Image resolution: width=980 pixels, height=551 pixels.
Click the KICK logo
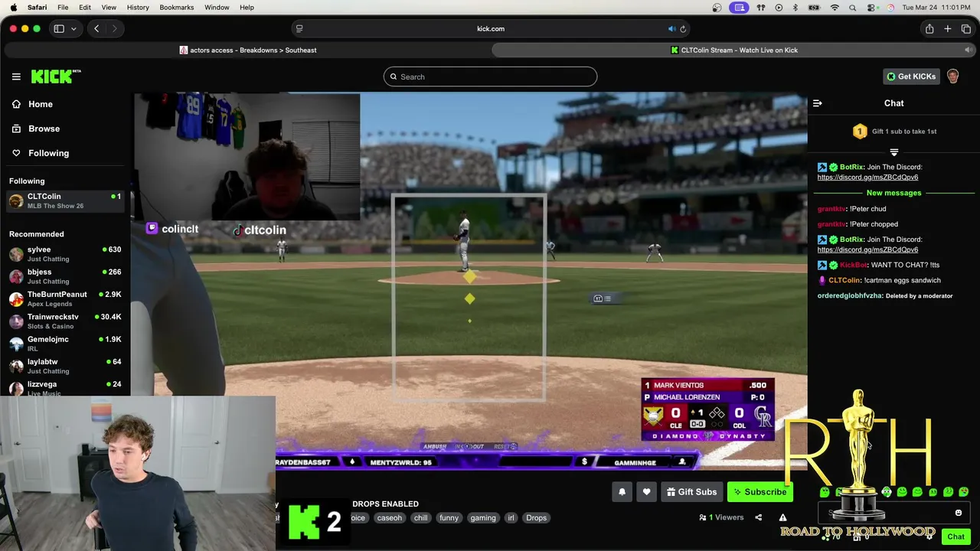(55, 77)
